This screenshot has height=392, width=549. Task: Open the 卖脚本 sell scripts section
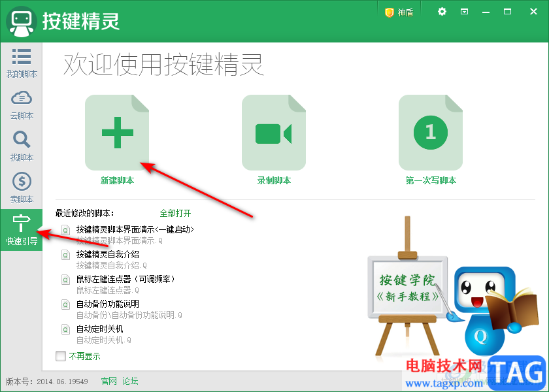click(x=22, y=188)
